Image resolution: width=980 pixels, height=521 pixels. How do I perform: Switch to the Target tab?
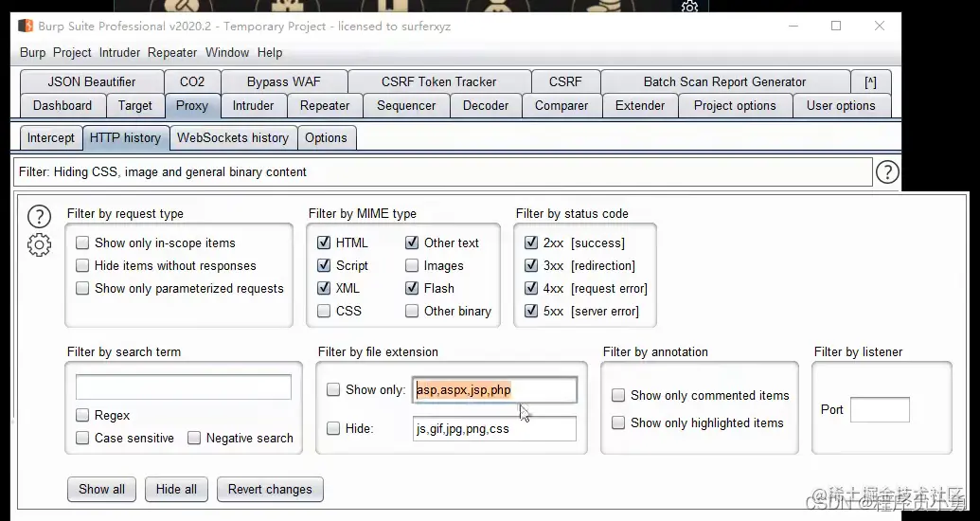[x=135, y=106]
